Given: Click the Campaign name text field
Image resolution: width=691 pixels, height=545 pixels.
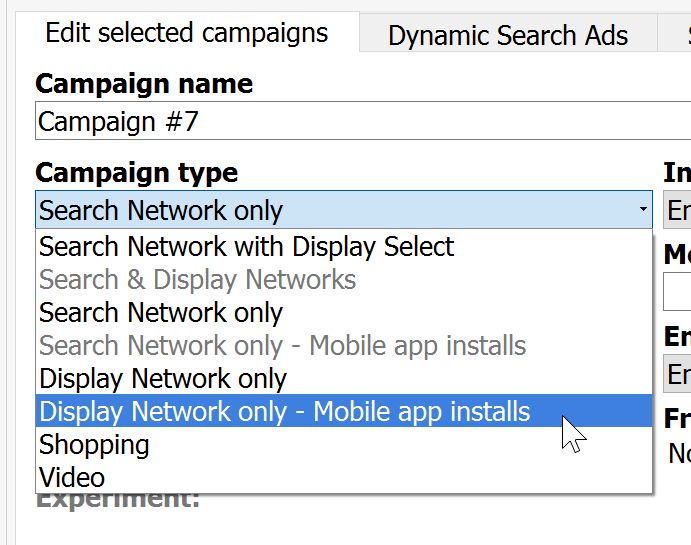Looking at the screenshot, I should [x=360, y=122].
